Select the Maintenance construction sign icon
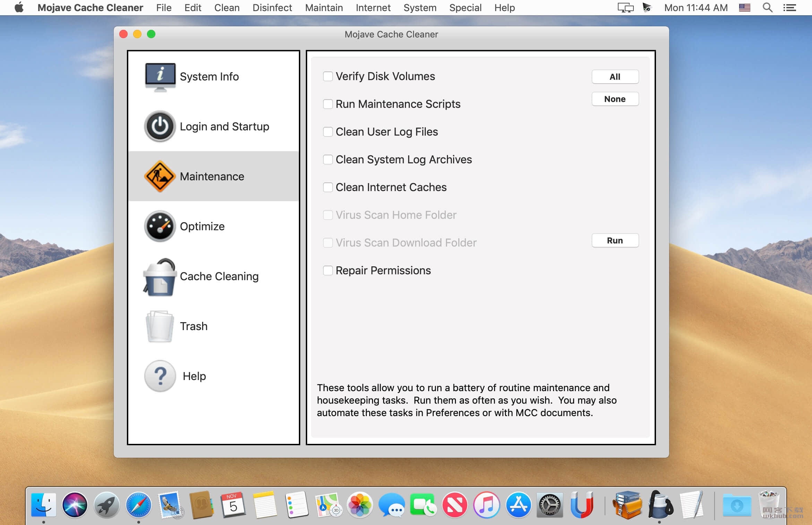The width and height of the screenshot is (812, 525). click(160, 176)
